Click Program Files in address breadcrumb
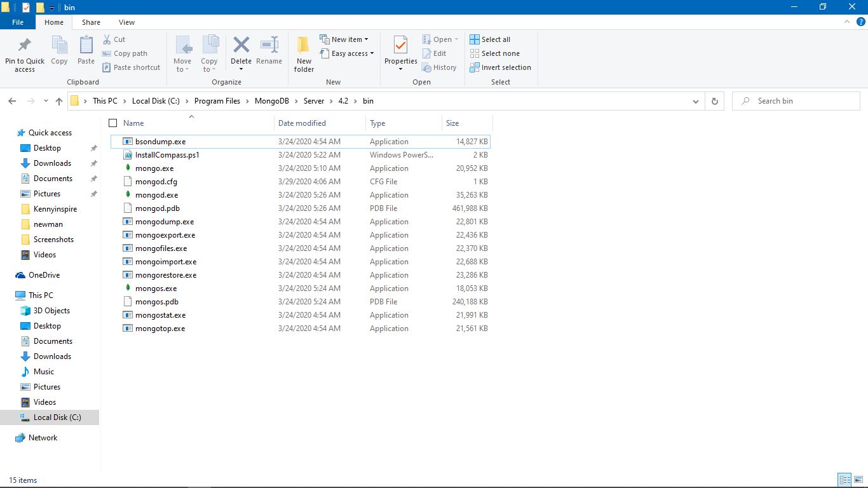Image resolution: width=868 pixels, height=488 pixels. pyautogui.click(x=217, y=101)
